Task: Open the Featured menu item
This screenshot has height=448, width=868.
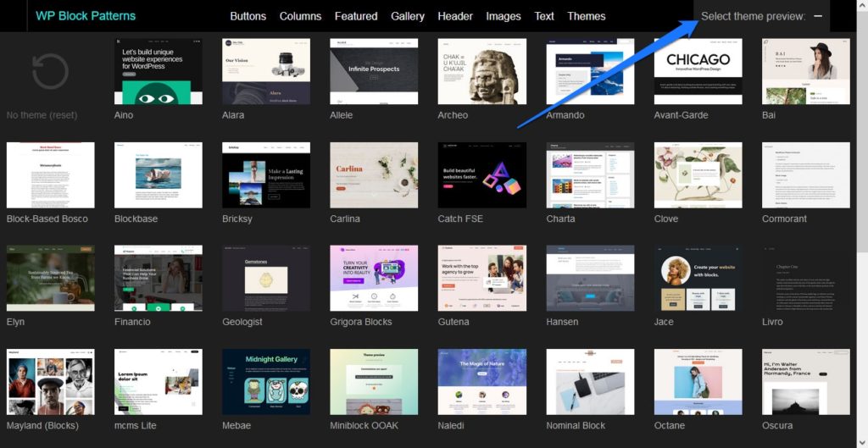Action: click(x=356, y=16)
